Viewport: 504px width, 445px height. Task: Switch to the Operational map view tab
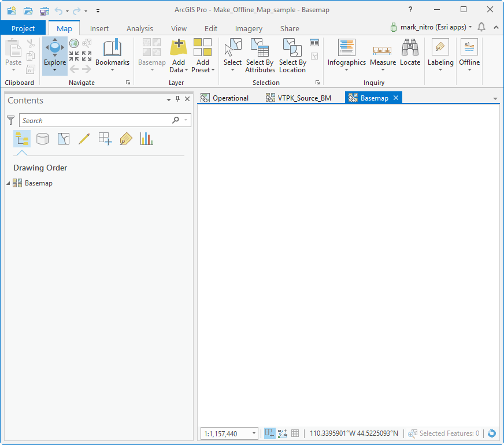click(225, 98)
